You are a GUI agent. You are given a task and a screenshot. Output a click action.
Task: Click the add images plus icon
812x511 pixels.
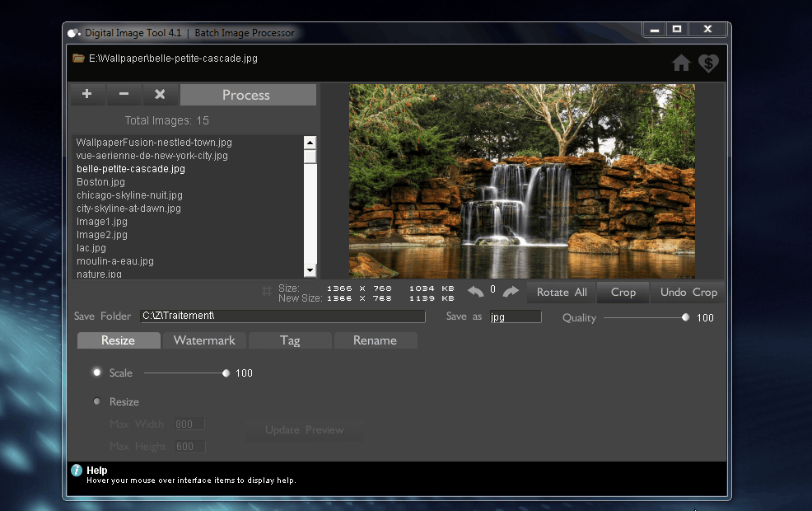pyautogui.click(x=87, y=94)
